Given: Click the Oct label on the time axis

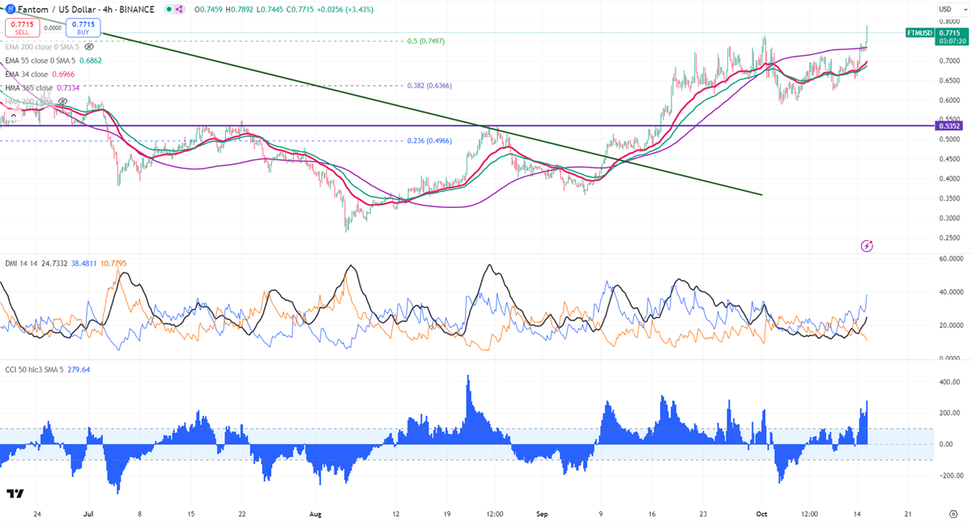Looking at the screenshot, I should (x=761, y=513).
